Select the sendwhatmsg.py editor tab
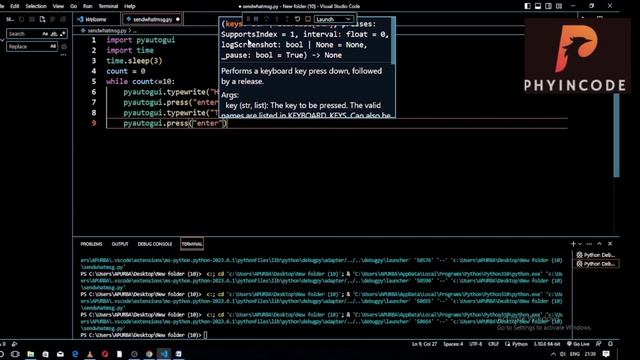The image size is (640, 360). [x=152, y=19]
